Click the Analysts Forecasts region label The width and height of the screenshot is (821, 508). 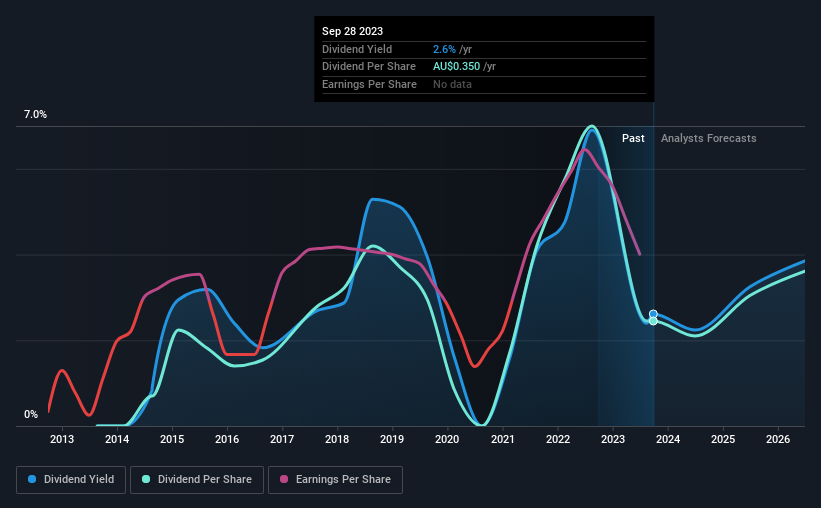click(x=708, y=138)
